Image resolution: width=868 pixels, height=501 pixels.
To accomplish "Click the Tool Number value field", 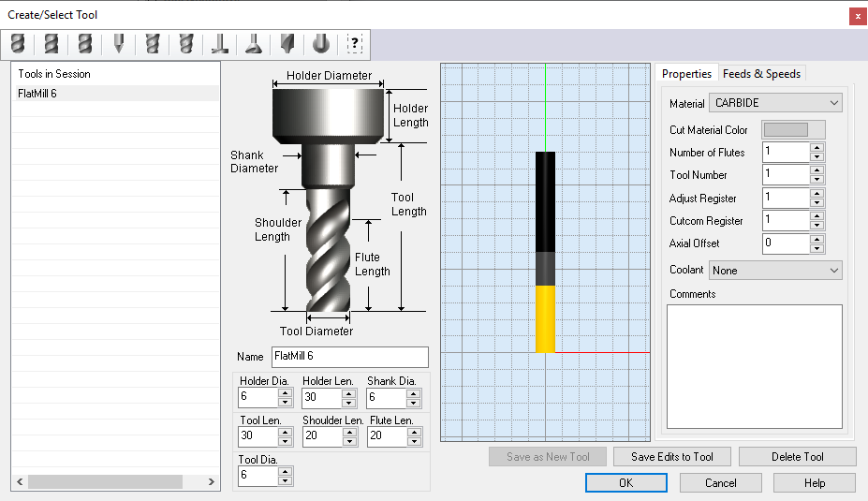I will [786, 174].
